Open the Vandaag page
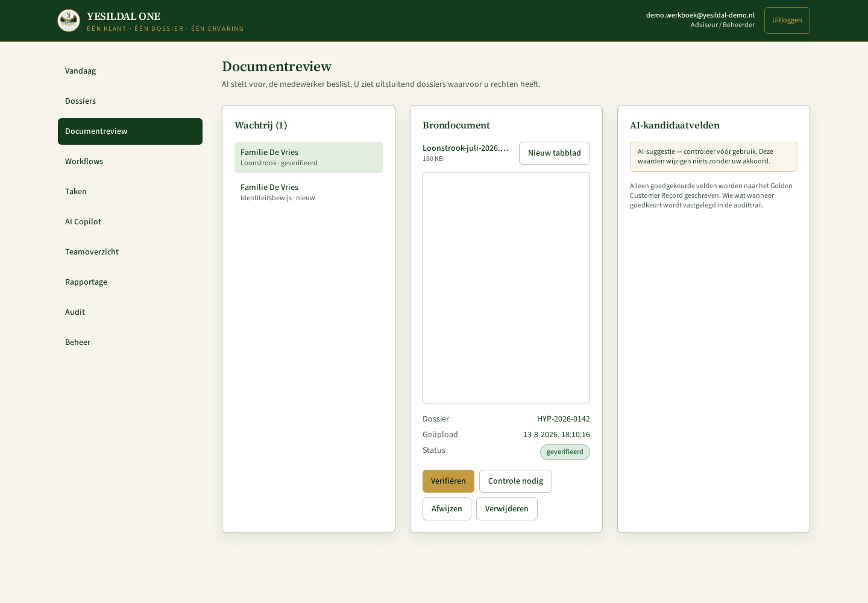 click(x=130, y=71)
